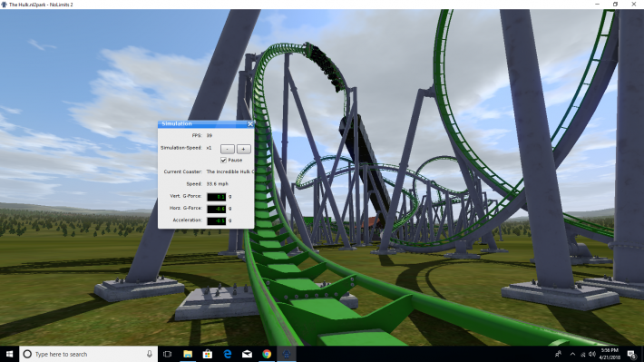Show hidden system tray icons
The height and width of the screenshot is (362, 644).
572,354
